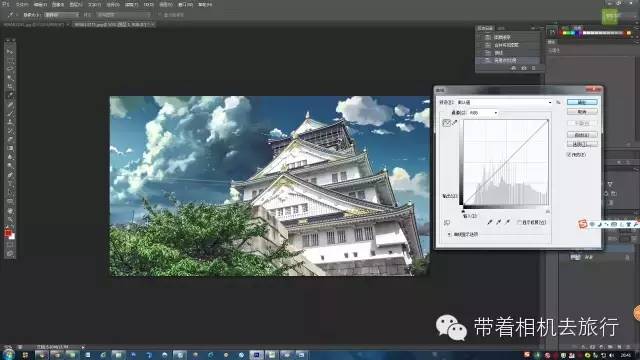This screenshot has height=360, width=640.
Task: Select the Move tool in the toolbox
Action: pyautogui.click(x=10, y=52)
